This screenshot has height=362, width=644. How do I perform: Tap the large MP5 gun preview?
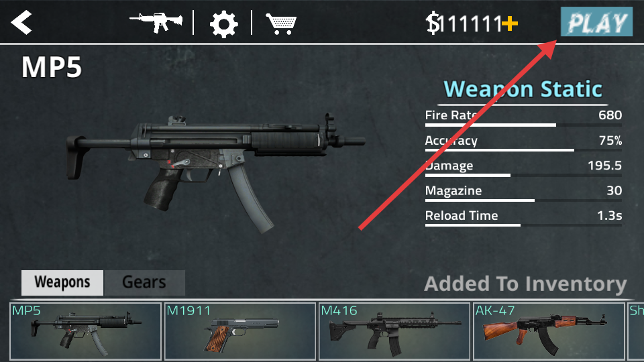215,172
